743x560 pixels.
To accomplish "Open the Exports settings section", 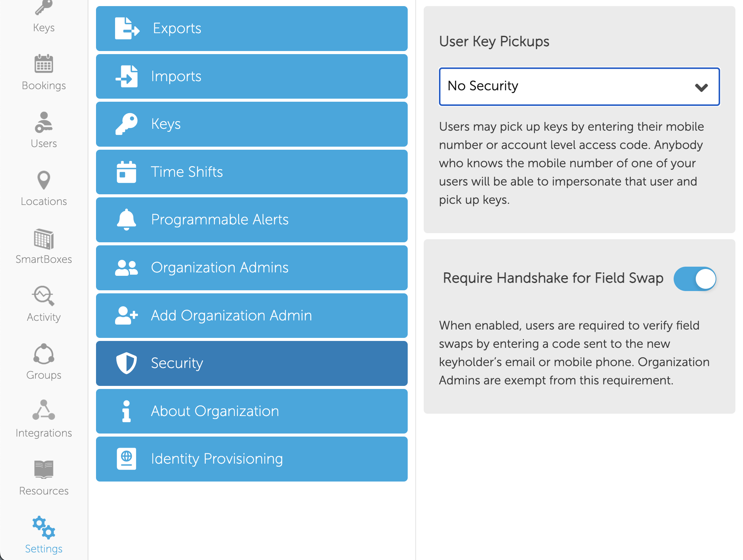I will (252, 29).
